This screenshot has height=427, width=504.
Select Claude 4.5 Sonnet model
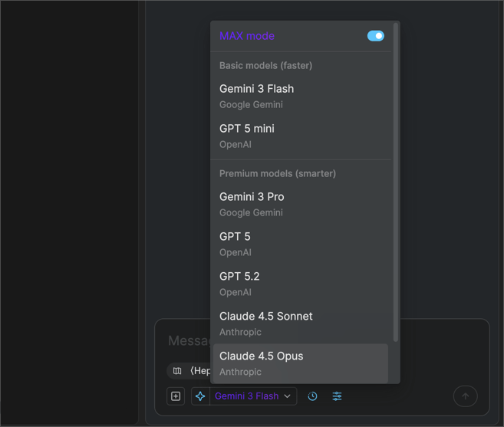click(301, 324)
